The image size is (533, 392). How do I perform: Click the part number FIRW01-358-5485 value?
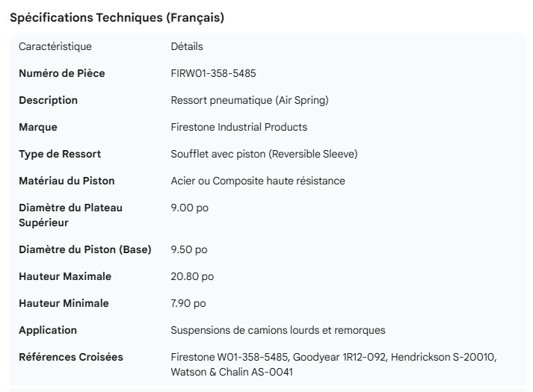tap(214, 73)
